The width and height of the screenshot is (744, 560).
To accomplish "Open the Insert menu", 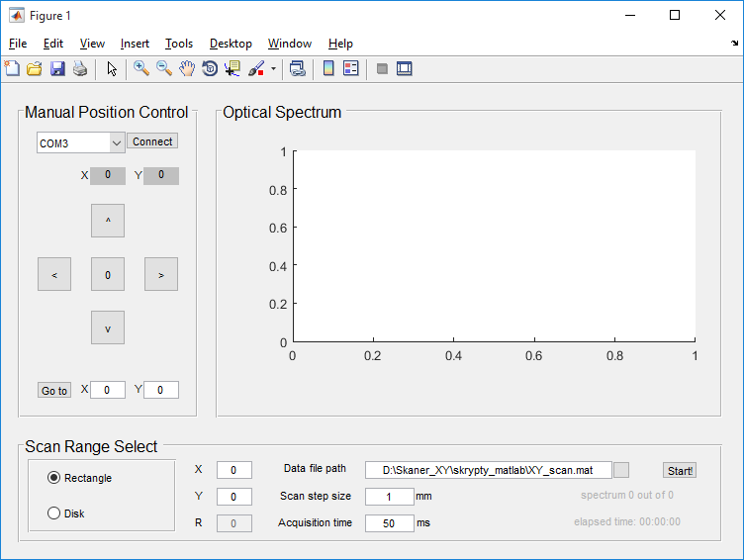I will (x=135, y=44).
